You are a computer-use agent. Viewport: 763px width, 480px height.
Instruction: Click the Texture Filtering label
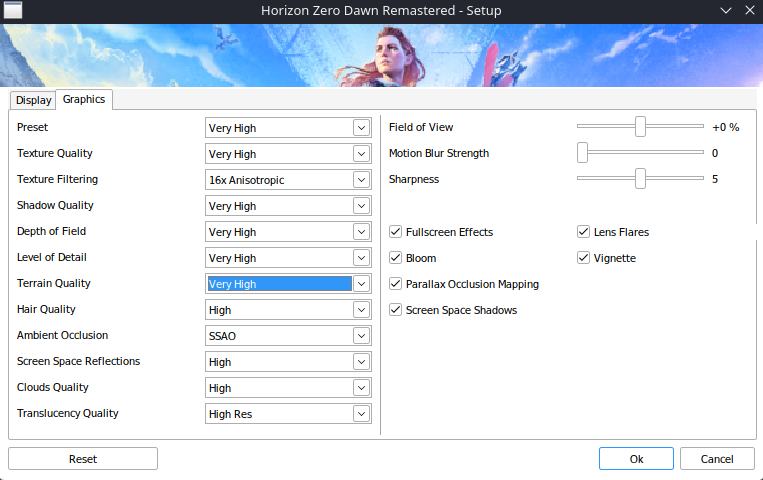57,179
